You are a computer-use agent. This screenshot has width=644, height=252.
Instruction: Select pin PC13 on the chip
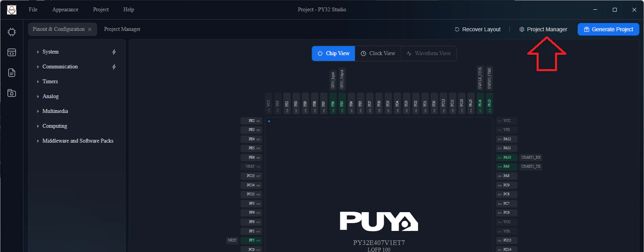251,176
